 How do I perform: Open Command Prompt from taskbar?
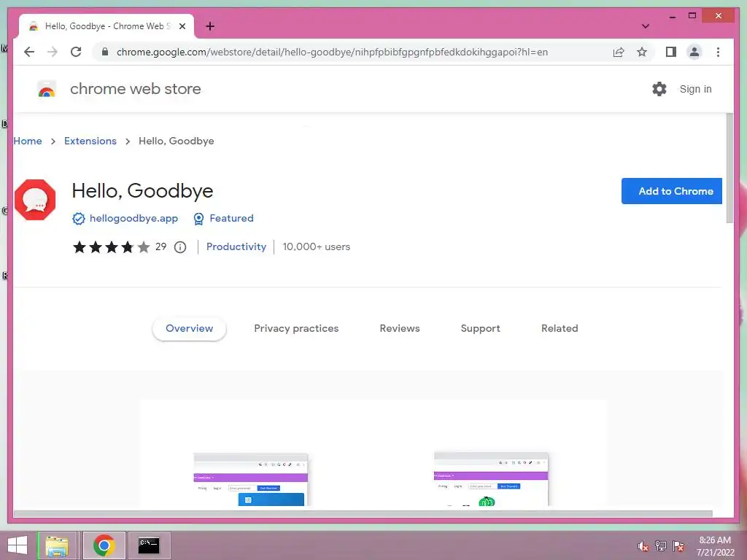click(149, 545)
